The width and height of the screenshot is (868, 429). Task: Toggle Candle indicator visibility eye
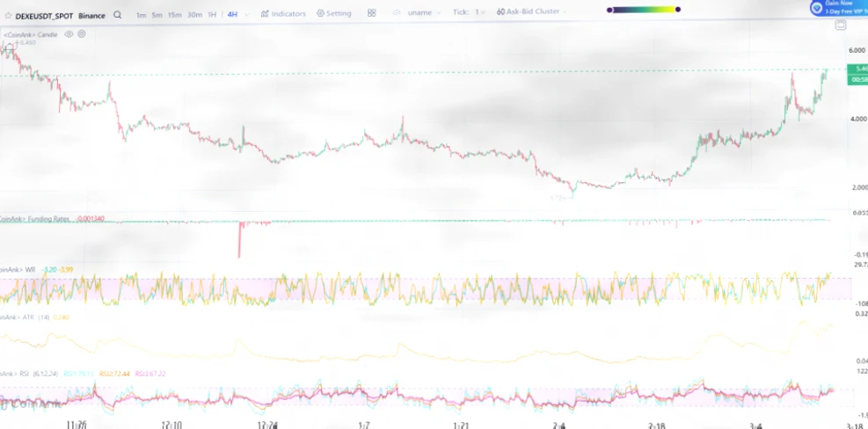pyautogui.click(x=69, y=34)
